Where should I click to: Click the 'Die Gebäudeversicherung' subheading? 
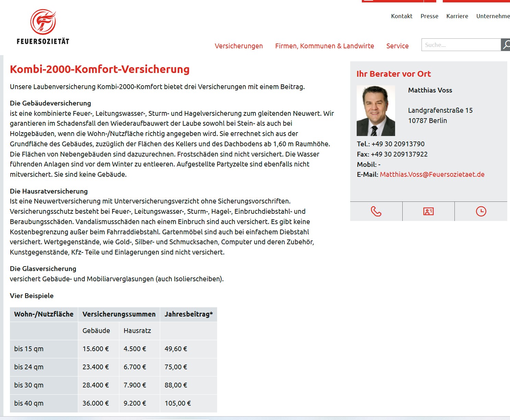[50, 103]
